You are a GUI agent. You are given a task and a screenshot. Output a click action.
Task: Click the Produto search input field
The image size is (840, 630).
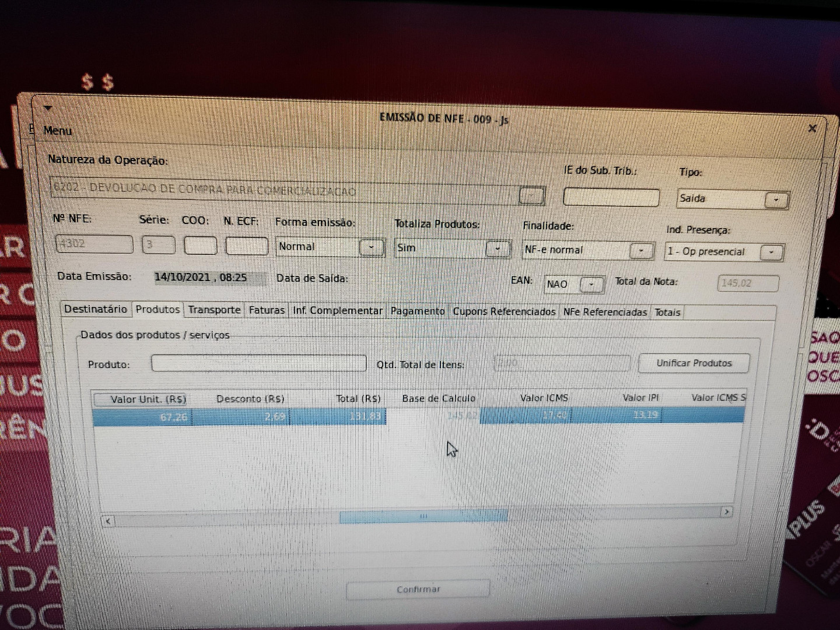tap(258, 363)
